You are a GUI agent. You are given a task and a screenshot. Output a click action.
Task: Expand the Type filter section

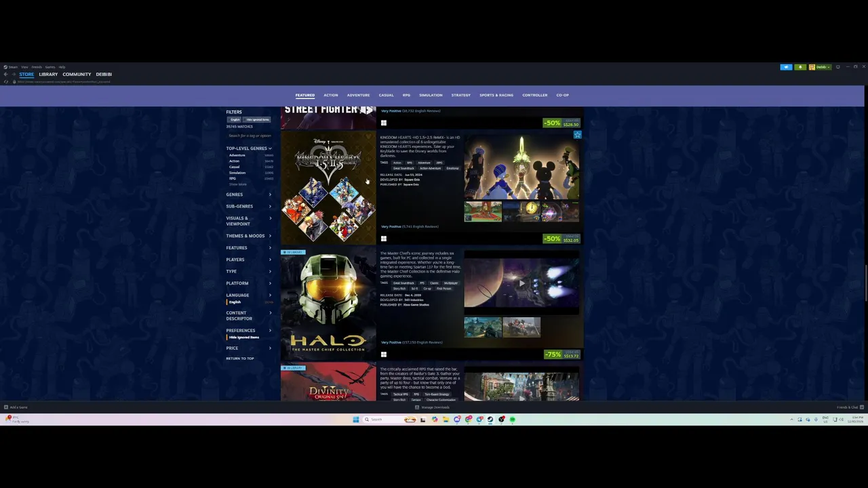(x=249, y=271)
